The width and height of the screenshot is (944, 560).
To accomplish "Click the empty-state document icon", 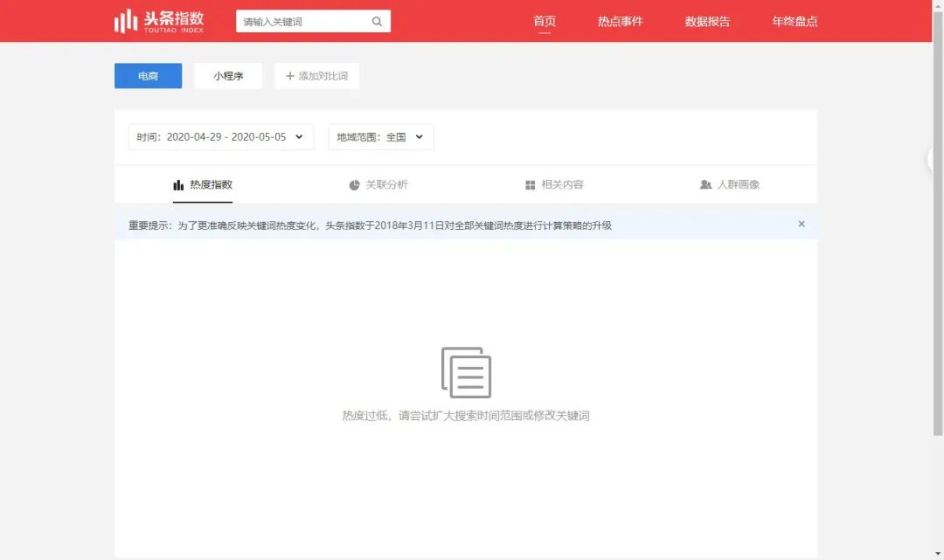I will (x=468, y=372).
